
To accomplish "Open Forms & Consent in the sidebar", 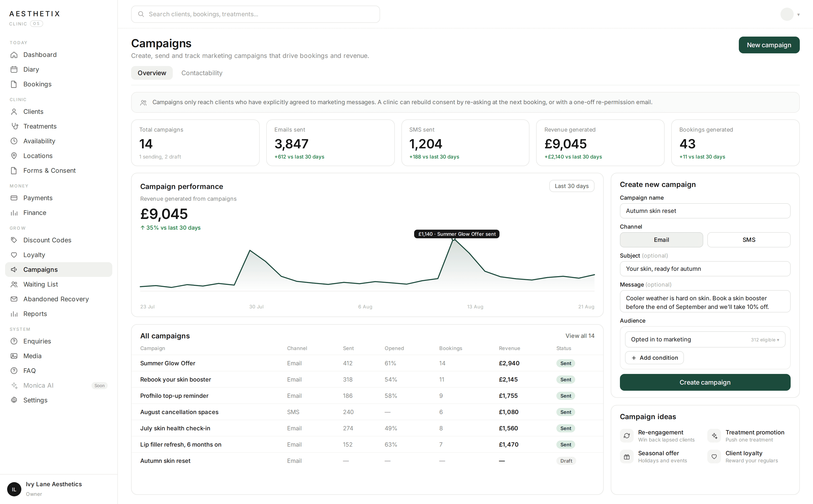I will 59,171.
